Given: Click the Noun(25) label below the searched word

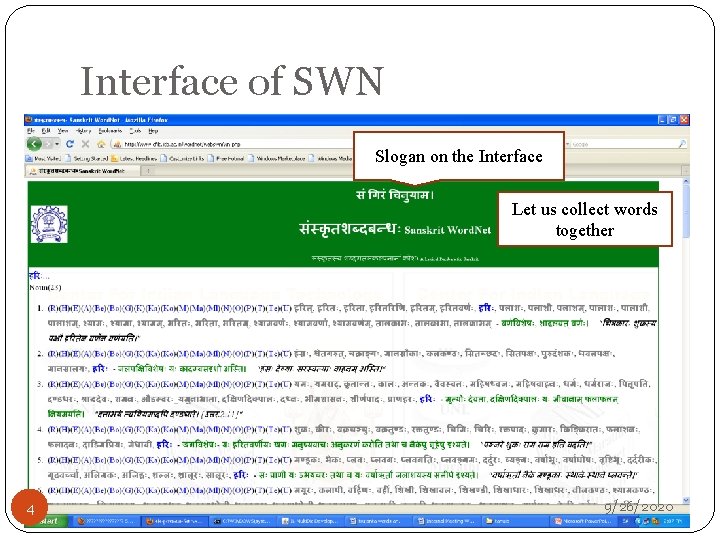Looking at the screenshot, I should click(x=45, y=287).
